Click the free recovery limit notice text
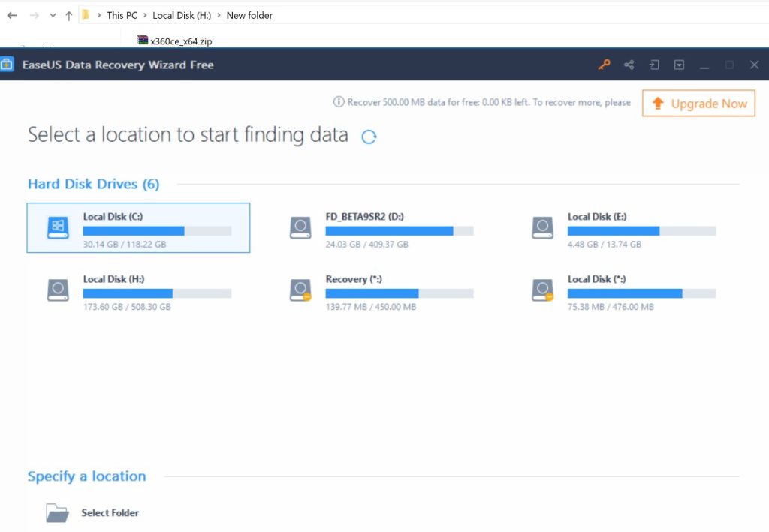 pos(489,102)
